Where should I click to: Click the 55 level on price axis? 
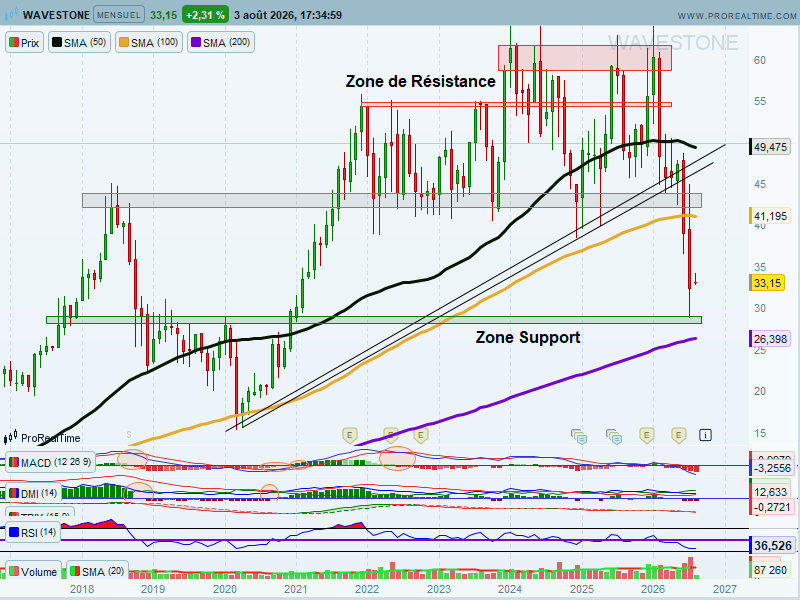click(x=760, y=101)
